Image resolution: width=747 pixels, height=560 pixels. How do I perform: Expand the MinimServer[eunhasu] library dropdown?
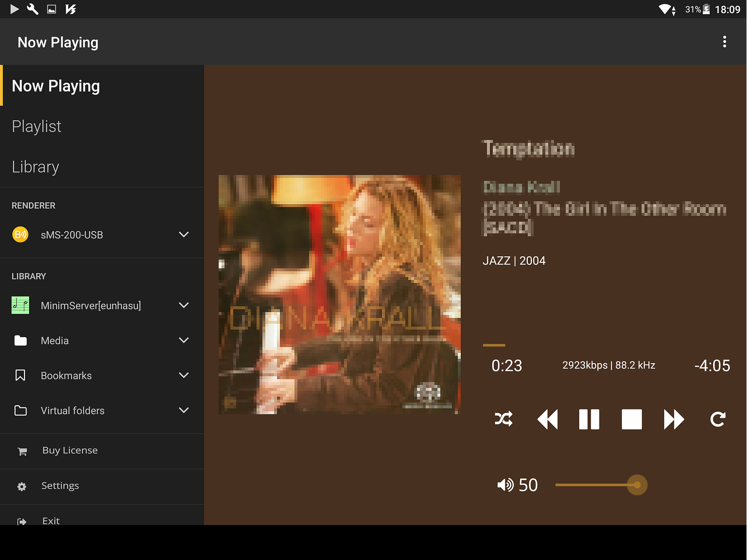pyautogui.click(x=183, y=305)
